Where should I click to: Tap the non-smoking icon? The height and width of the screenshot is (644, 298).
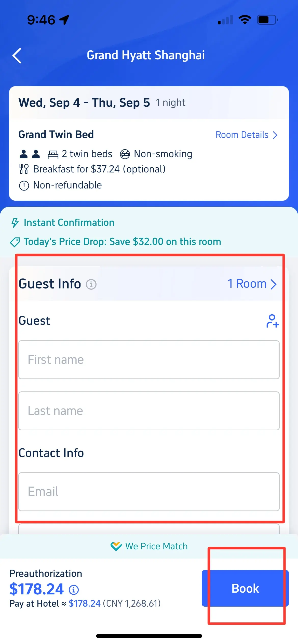click(125, 154)
